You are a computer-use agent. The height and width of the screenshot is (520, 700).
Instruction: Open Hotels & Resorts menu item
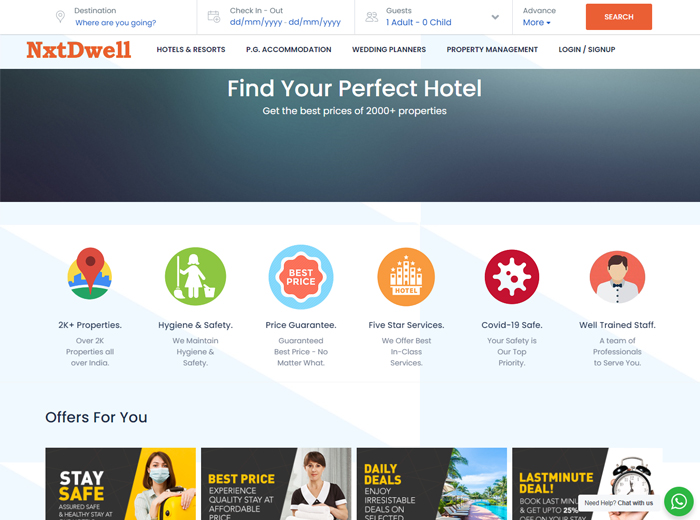(191, 50)
